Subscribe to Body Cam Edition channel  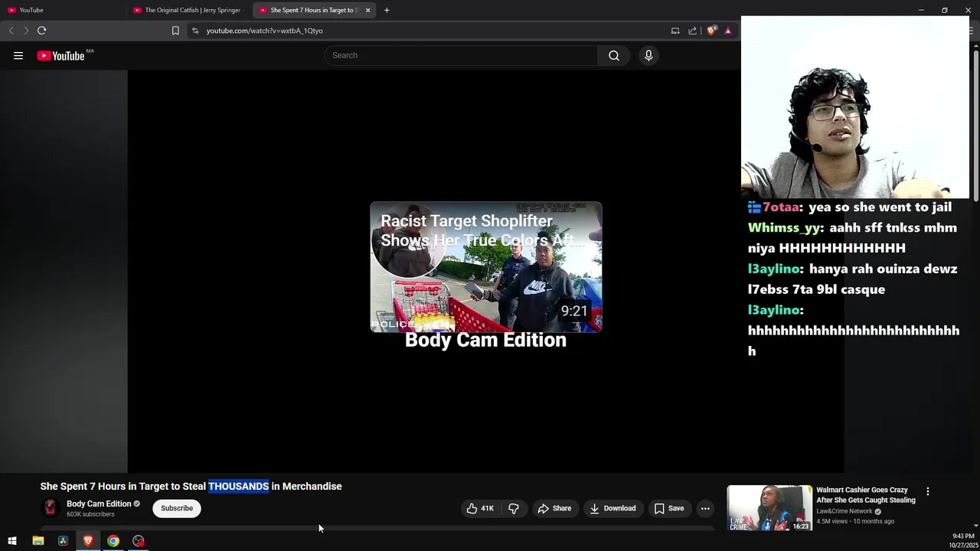click(177, 508)
